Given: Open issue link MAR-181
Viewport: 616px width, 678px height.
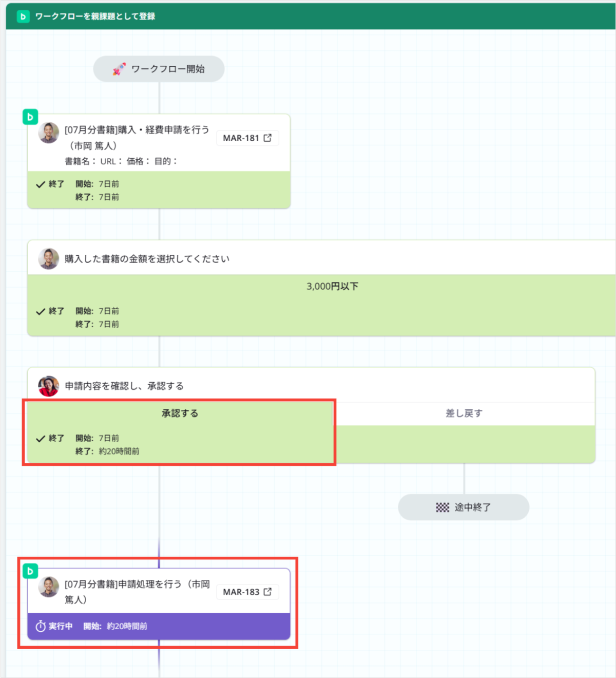Looking at the screenshot, I should 247,138.
